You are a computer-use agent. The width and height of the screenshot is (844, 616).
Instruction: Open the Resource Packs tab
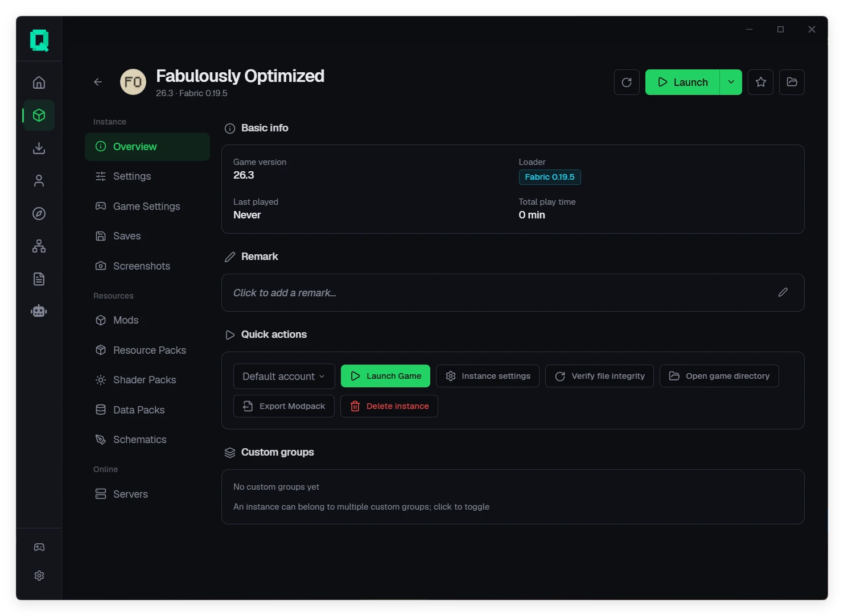pos(147,350)
